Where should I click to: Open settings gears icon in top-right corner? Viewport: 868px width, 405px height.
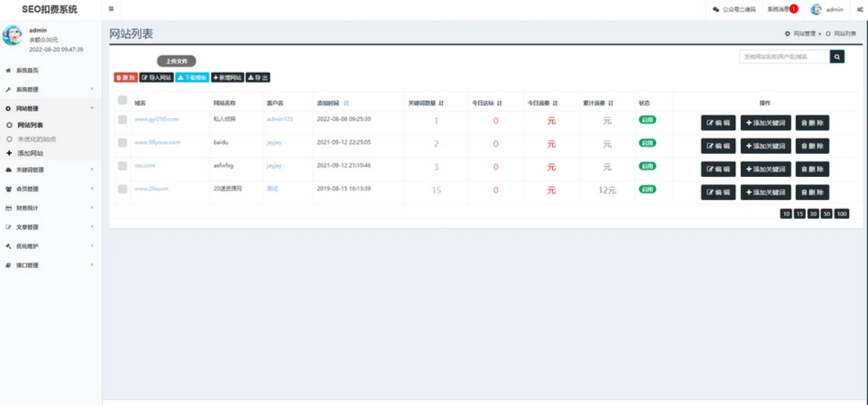pos(860,10)
